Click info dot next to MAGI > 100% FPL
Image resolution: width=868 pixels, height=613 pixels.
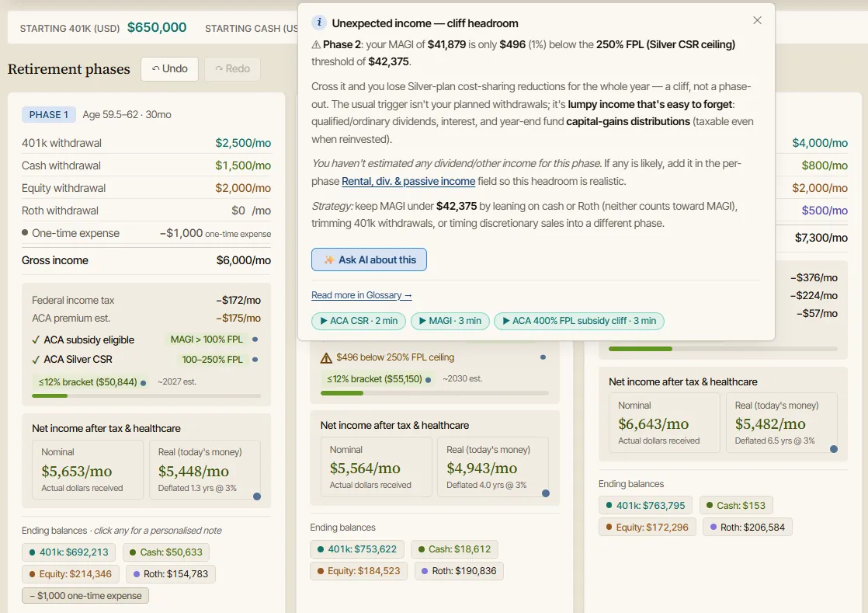click(x=255, y=340)
